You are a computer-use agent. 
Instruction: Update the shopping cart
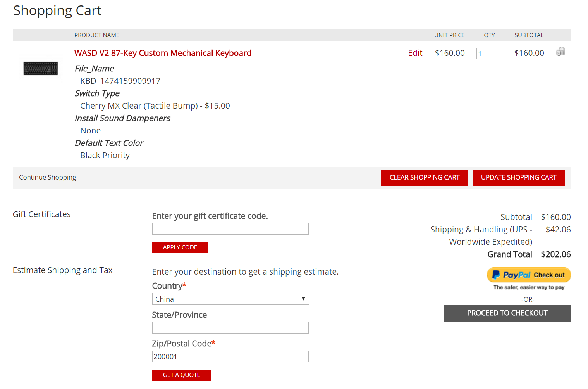(x=519, y=178)
